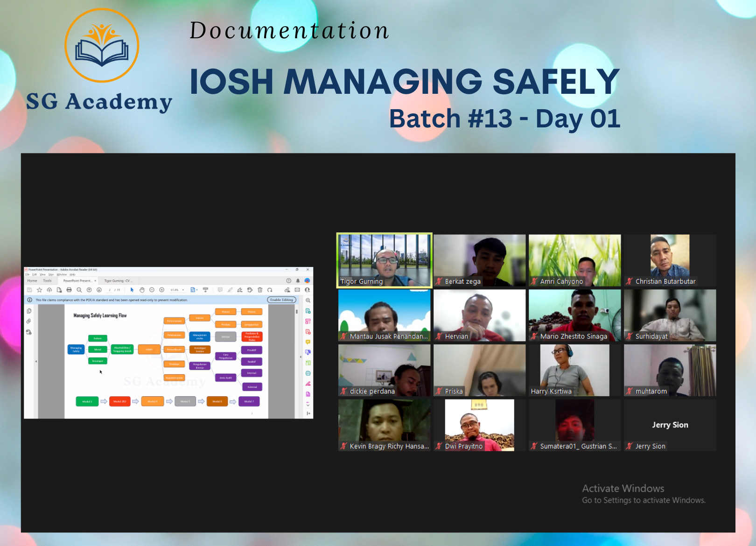
Task: Click the Zoom out minus icon
Action: point(152,290)
